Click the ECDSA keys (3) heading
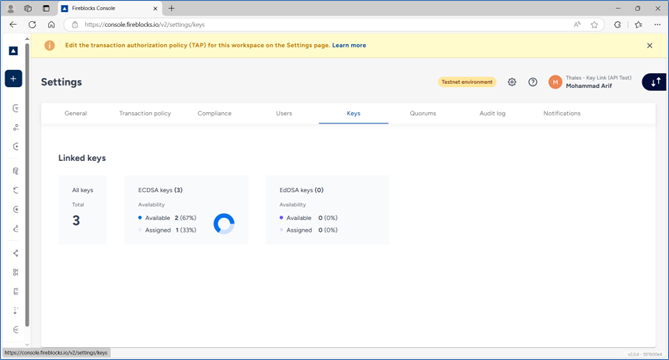Image resolution: width=669 pixels, height=360 pixels. tap(160, 190)
